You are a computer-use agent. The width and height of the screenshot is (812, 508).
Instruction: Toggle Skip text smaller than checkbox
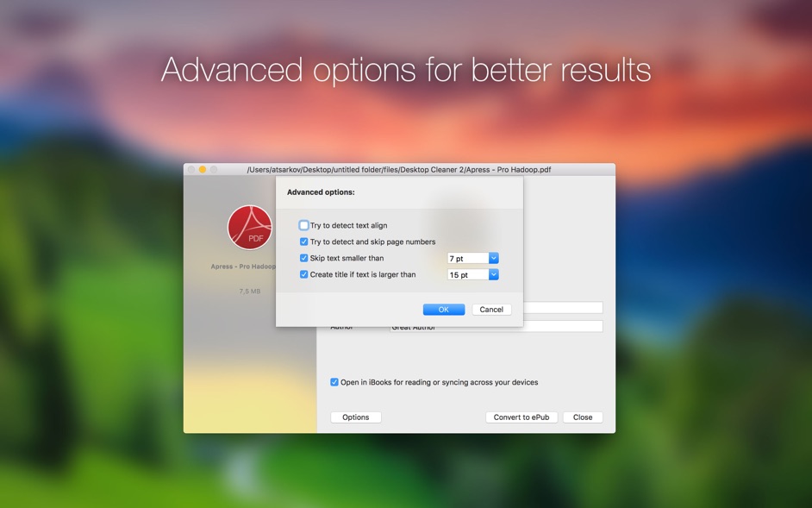[304, 258]
